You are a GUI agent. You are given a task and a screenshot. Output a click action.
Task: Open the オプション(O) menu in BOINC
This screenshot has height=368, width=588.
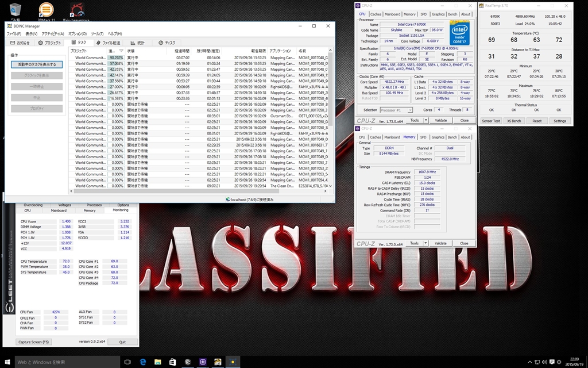tap(78, 34)
